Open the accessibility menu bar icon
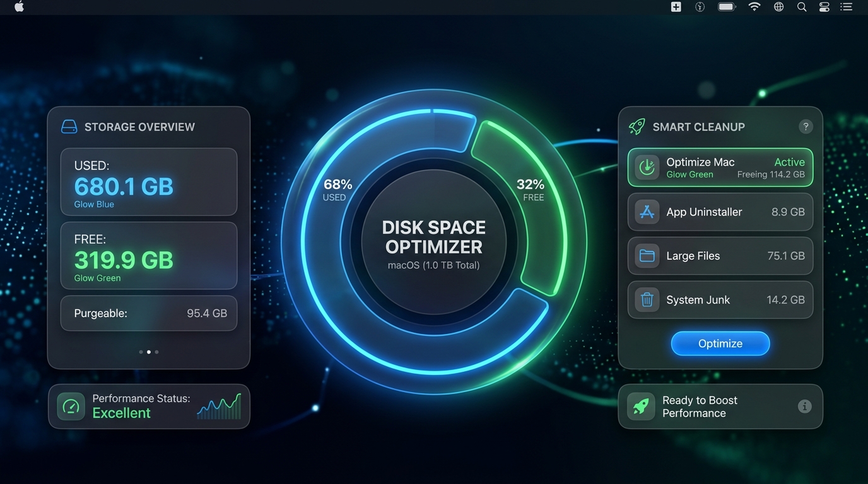This screenshot has width=868, height=484. [x=700, y=7]
